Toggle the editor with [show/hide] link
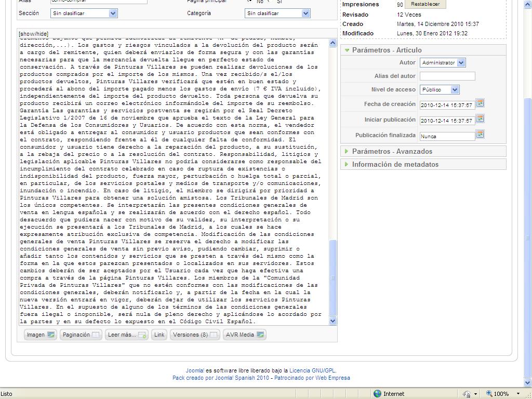 tap(34, 34)
